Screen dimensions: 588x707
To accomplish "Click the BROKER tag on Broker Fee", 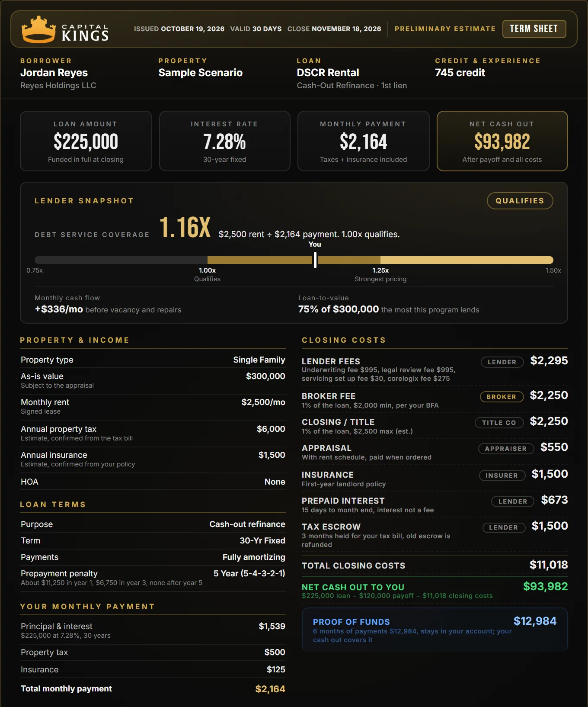I will pyautogui.click(x=502, y=397).
